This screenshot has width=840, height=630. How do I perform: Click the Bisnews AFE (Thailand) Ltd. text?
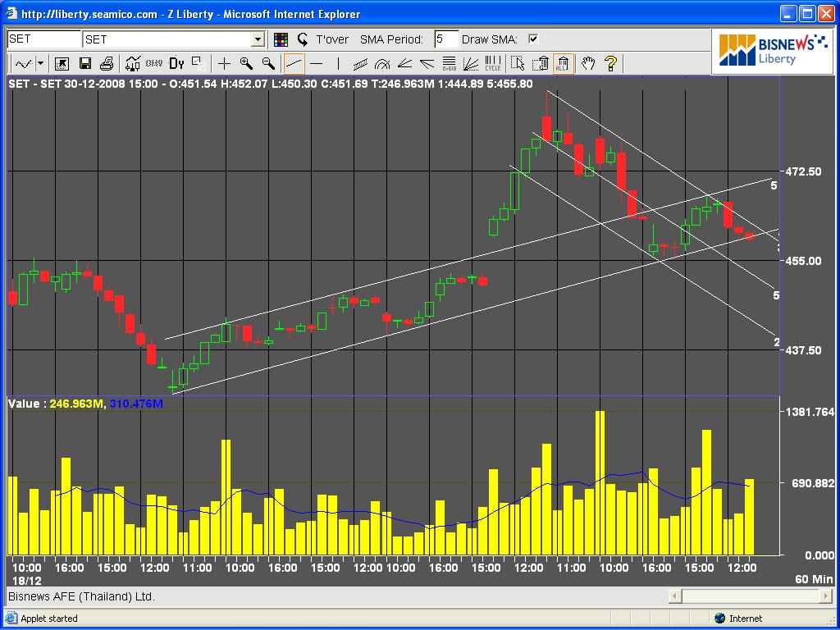pyautogui.click(x=81, y=596)
